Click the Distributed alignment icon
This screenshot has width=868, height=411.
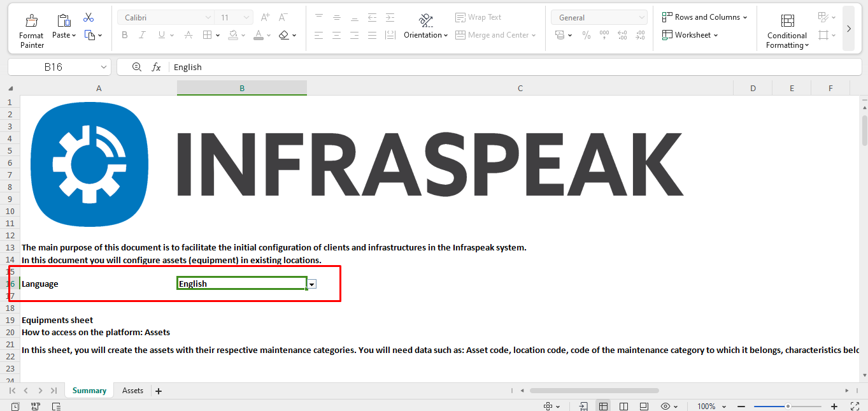tap(390, 35)
